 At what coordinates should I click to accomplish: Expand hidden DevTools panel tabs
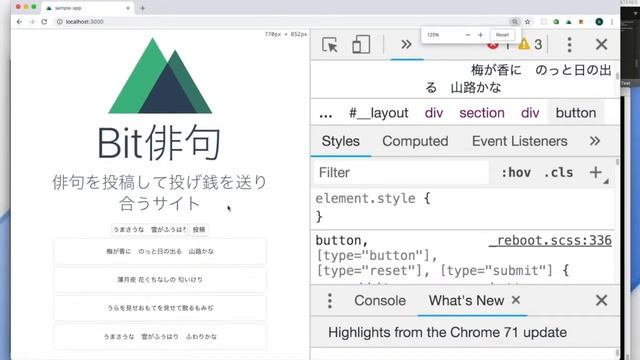(406, 44)
